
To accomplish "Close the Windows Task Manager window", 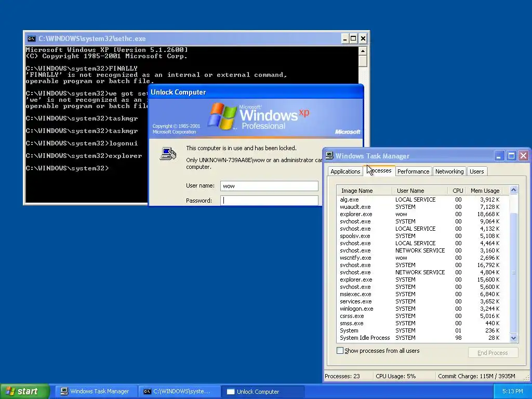I will tap(523, 156).
